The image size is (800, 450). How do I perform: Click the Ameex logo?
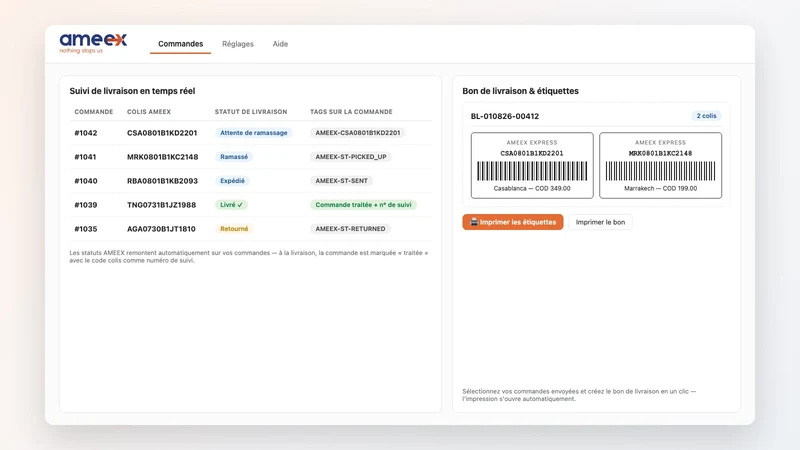tap(93, 43)
